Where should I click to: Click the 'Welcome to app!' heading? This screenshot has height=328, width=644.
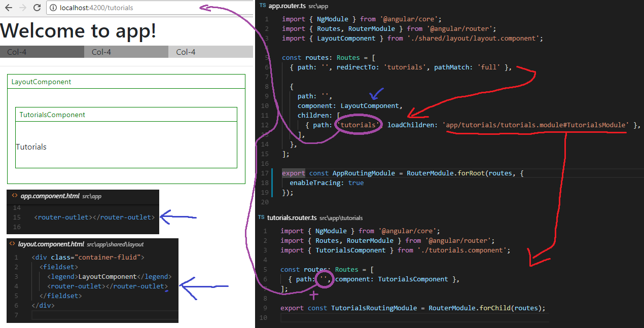(78, 30)
